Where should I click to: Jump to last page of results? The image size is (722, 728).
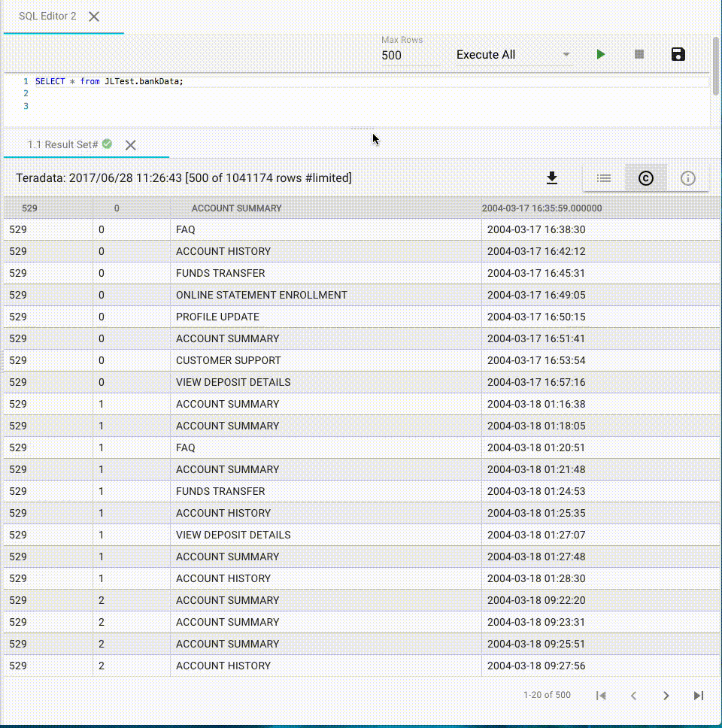pyautogui.click(x=699, y=696)
